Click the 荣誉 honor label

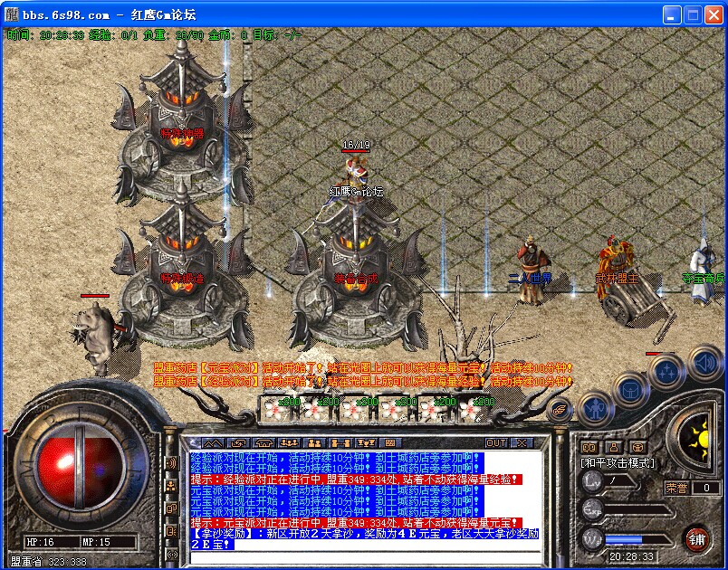[676, 488]
